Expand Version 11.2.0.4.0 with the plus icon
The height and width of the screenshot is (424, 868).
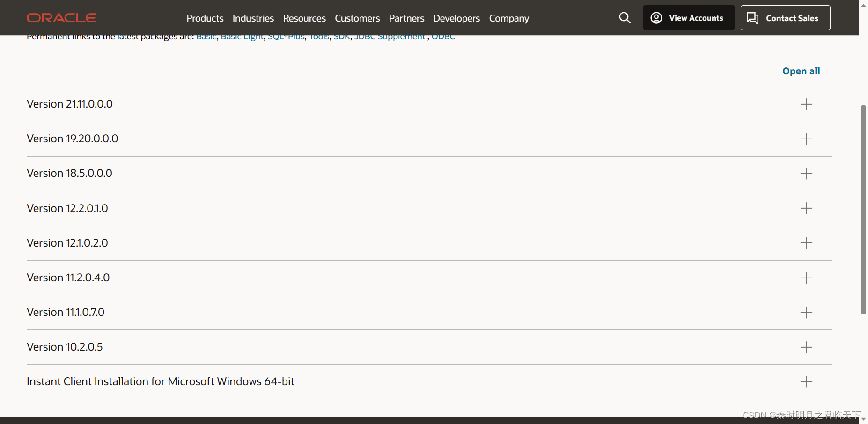tap(806, 278)
